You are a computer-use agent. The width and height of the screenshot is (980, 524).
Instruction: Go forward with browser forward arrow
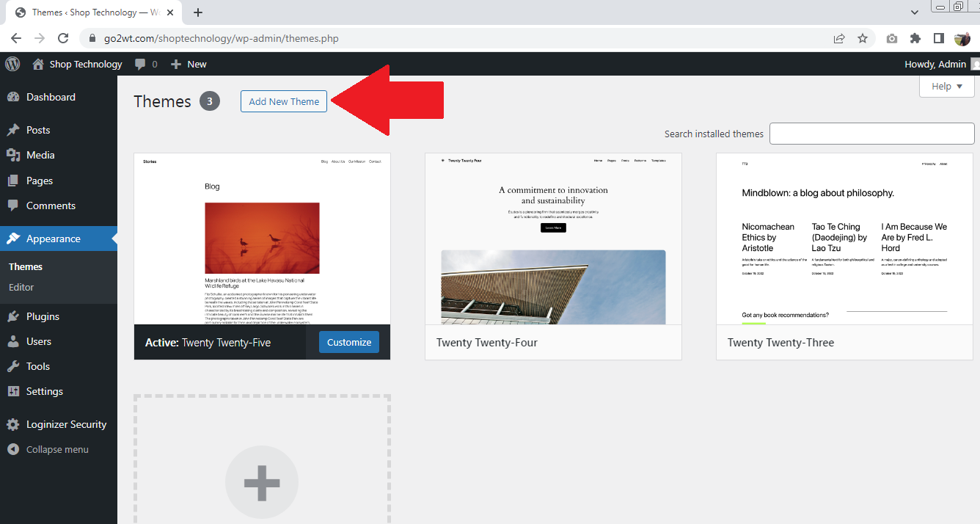[40, 38]
